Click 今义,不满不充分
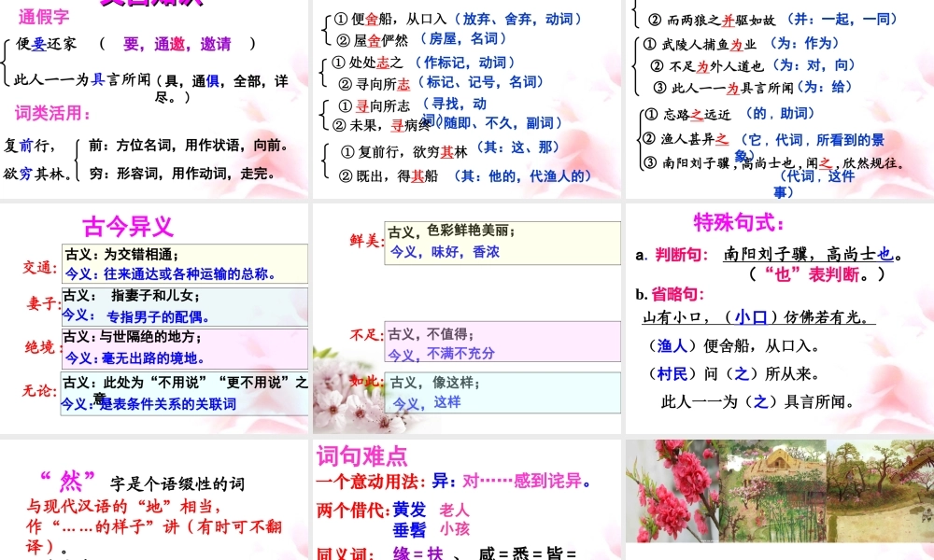The height and width of the screenshot is (560, 934). point(442,354)
